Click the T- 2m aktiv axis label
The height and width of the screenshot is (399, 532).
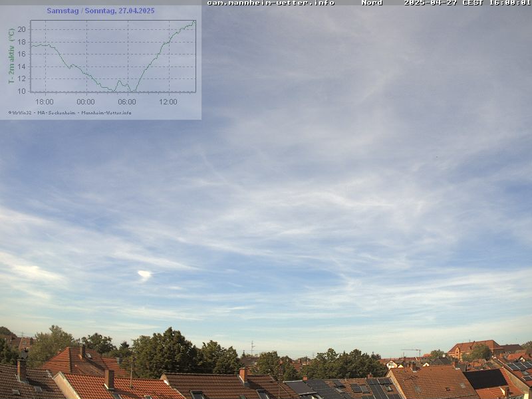pyautogui.click(x=11, y=56)
